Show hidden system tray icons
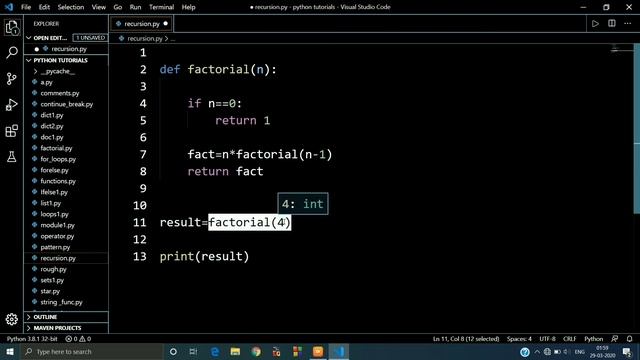The height and width of the screenshot is (360, 640). [x=537, y=351]
